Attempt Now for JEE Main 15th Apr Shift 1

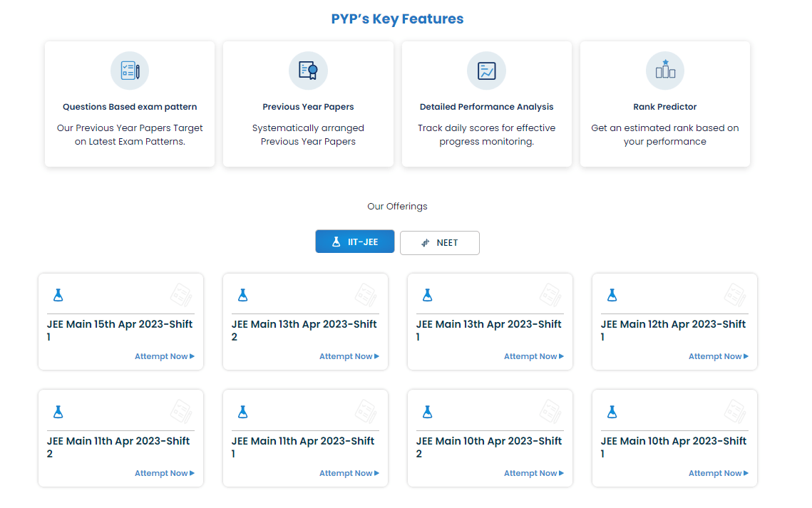coord(164,356)
